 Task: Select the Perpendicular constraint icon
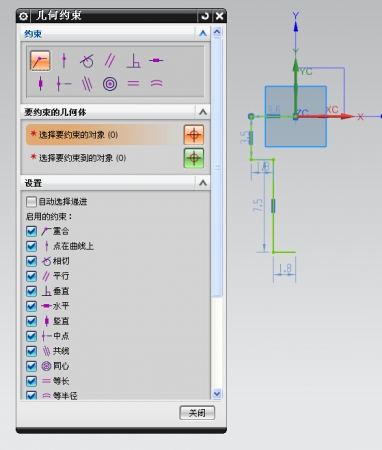point(133,61)
